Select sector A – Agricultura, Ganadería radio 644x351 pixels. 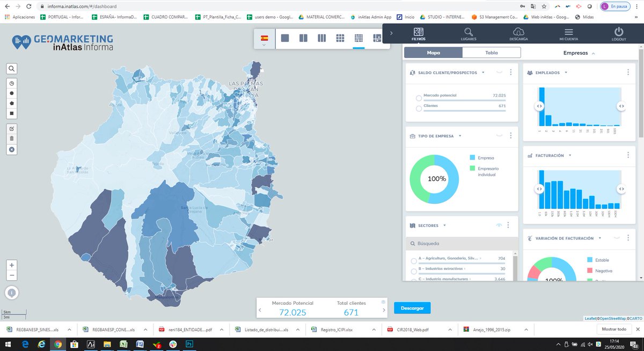coord(414,261)
